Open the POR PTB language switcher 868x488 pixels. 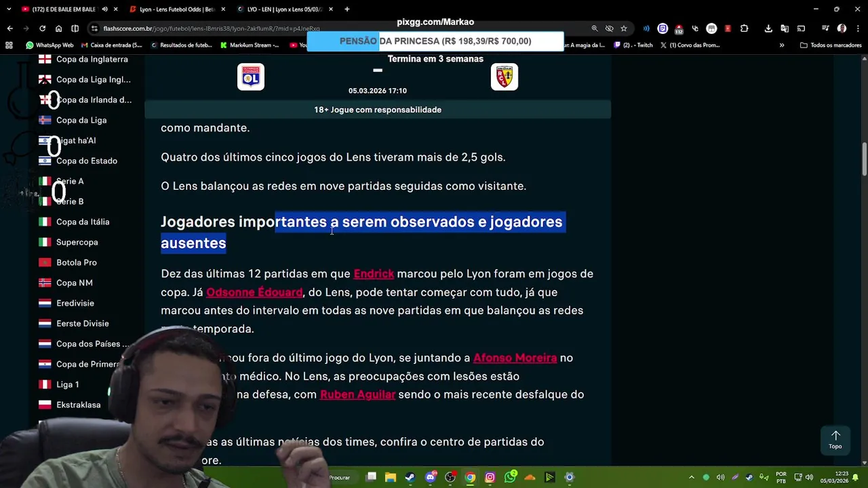point(781,477)
